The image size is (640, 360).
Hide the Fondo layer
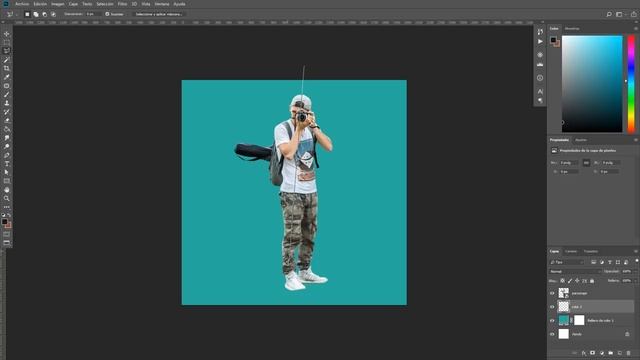552,334
